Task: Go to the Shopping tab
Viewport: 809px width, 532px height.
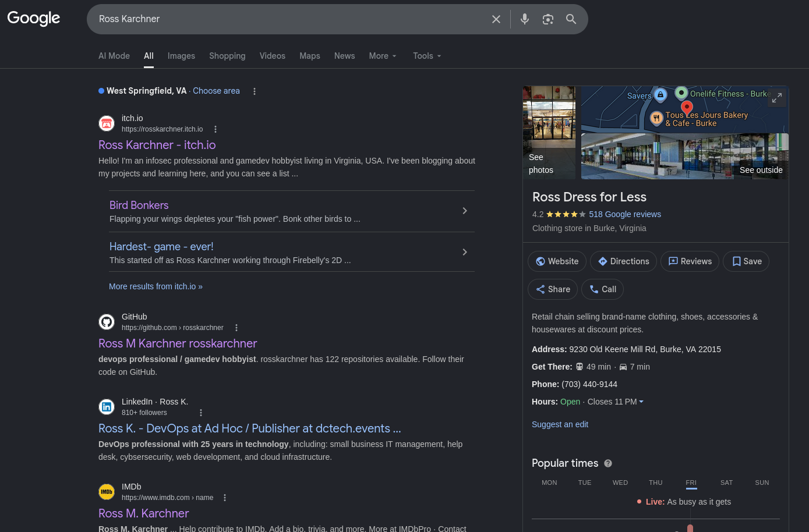Action: point(227,56)
